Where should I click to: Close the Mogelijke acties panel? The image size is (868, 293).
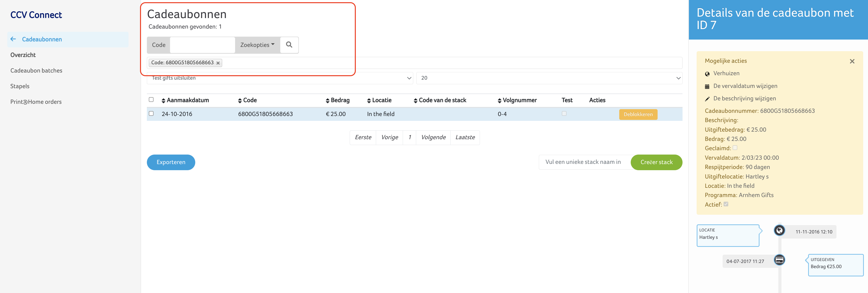[852, 61]
